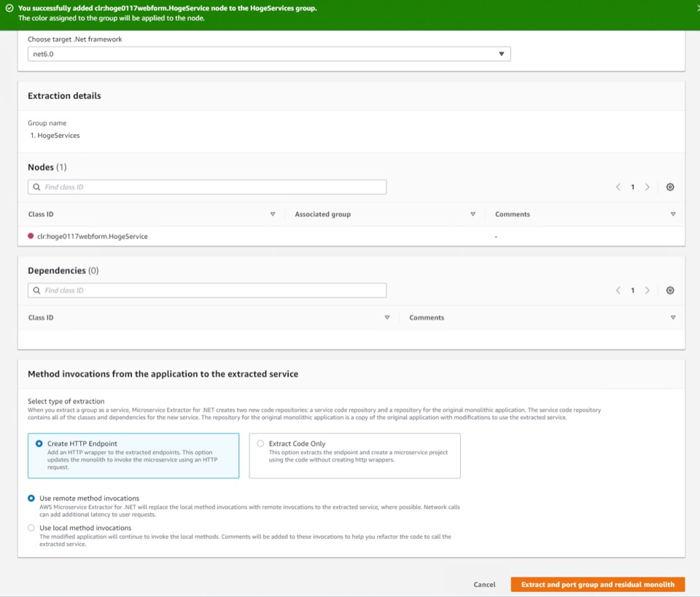Image resolution: width=700 pixels, height=597 pixels.
Task: Click Dependencies (0) heading
Action: pos(63,271)
